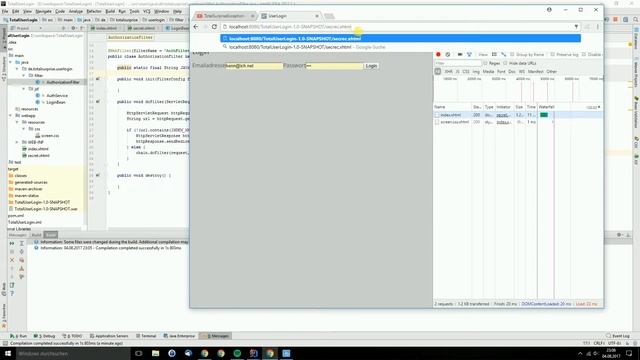Open File Explorer from the taskbar
Image resolution: width=640 pixels, height=360 pixels.
155,353
